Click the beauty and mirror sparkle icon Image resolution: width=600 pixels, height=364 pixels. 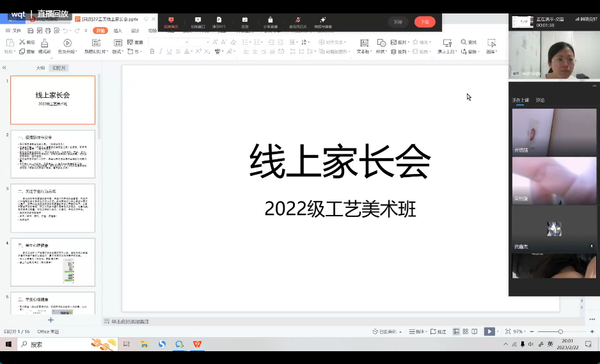coord(323,20)
